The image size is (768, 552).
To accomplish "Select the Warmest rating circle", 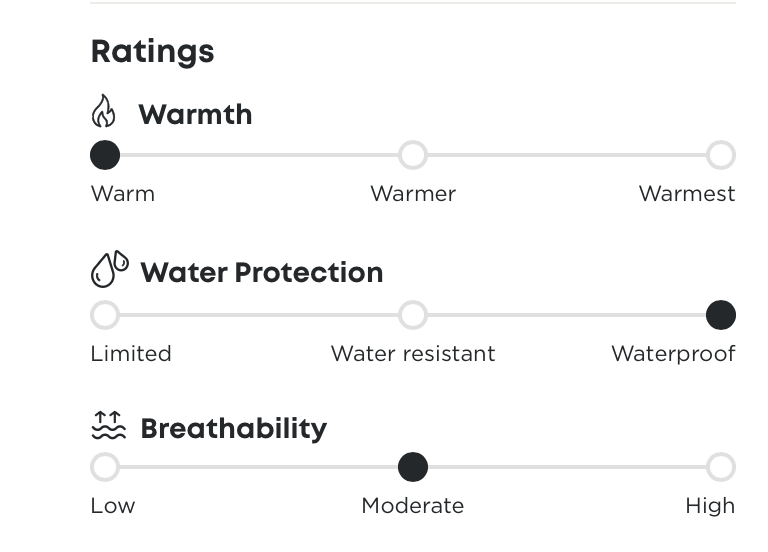I will pos(720,155).
